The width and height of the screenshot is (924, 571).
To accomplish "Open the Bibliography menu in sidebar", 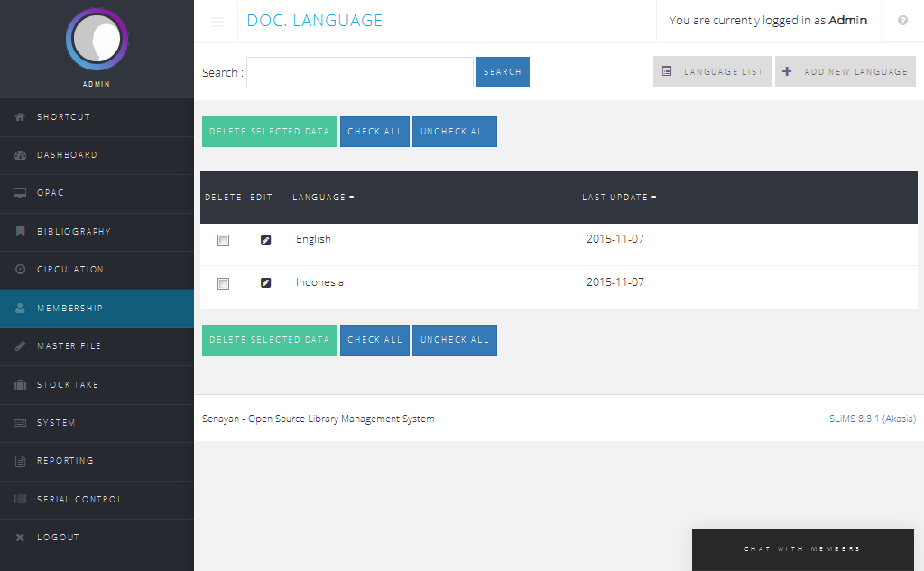I will tap(74, 232).
